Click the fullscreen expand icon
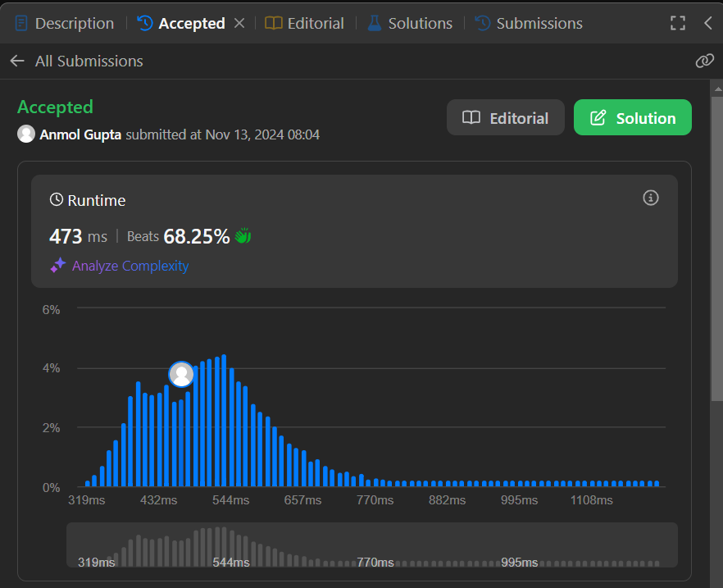The width and height of the screenshot is (723, 588). [677, 23]
